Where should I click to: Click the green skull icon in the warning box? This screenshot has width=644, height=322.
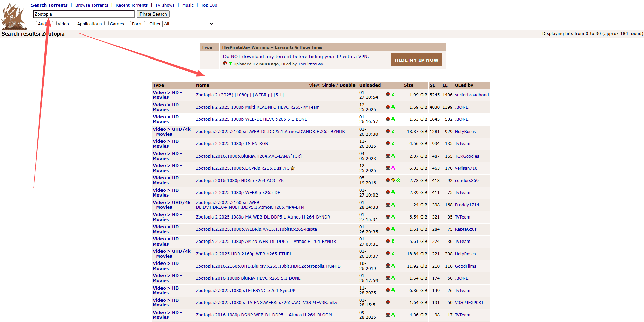pos(230,64)
